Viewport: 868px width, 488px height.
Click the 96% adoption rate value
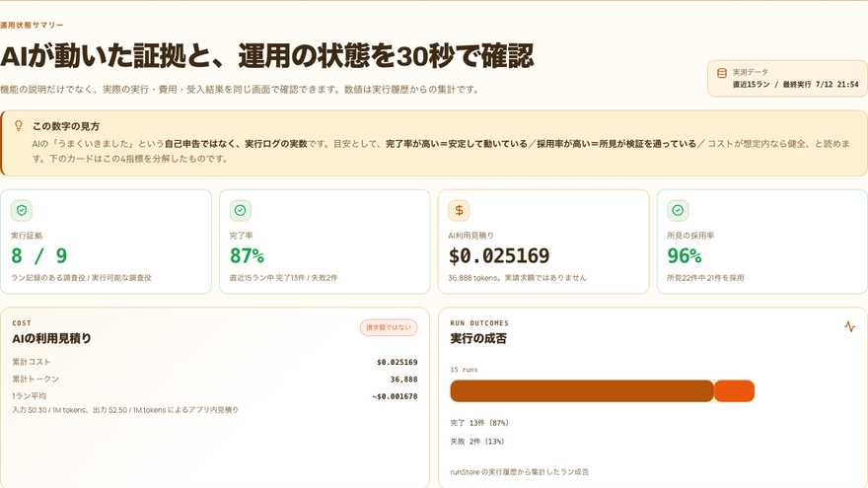[685, 255]
